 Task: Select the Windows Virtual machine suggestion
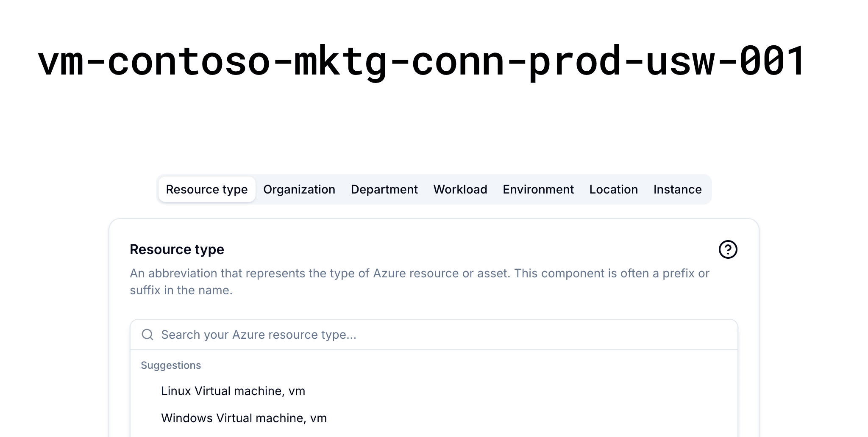click(x=244, y=418)
